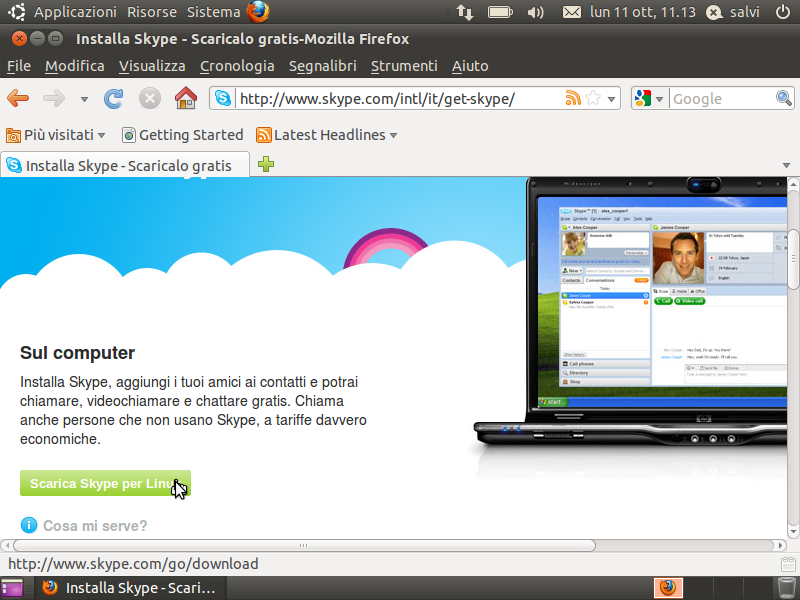The width and height of the screenshot is (800, 600).
Task: Open the mail envelope indicator
Action: tap(571, 12)
